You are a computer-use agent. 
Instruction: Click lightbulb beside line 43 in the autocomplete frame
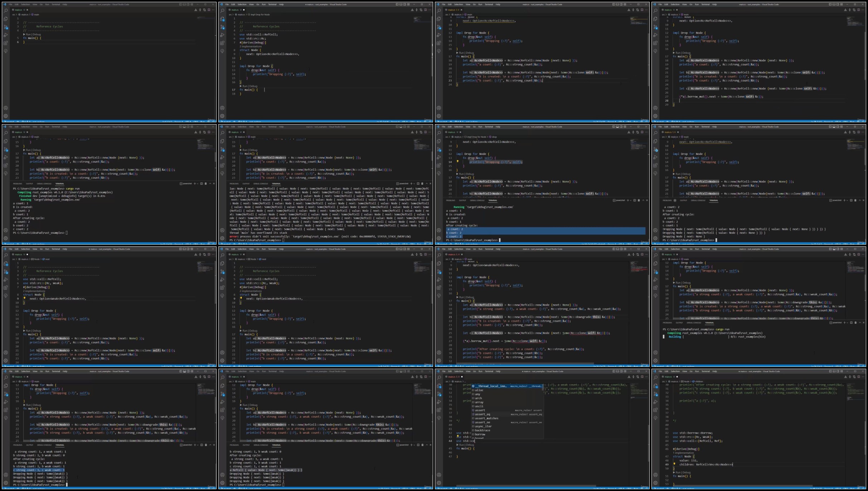pyautogui.click(x=457, y=436)
